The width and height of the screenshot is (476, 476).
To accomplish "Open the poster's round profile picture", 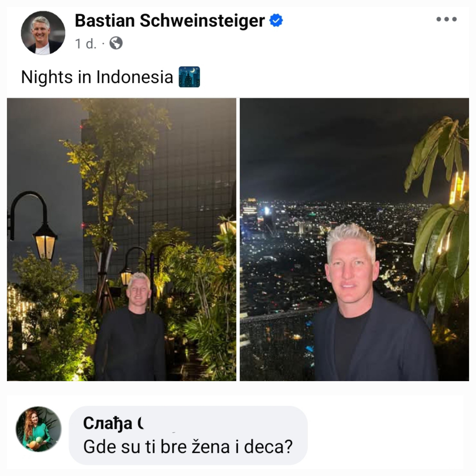I will click(x=43, y=33).
